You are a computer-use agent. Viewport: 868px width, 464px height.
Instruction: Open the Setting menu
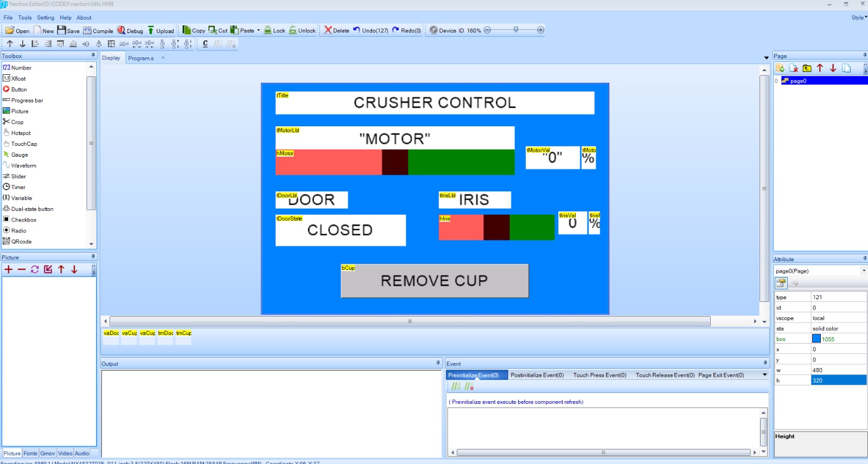46,17
